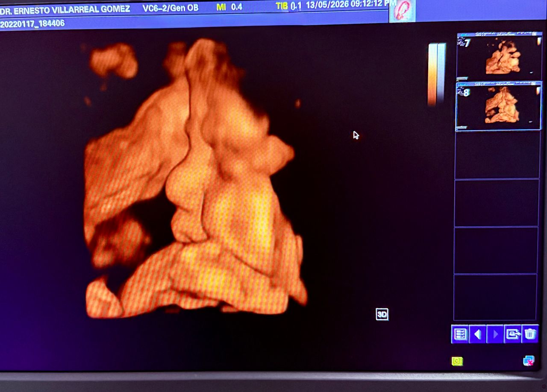Click the network disconnected status icon
This screenshot has height=392, width=547.
[x=529, y=361]
